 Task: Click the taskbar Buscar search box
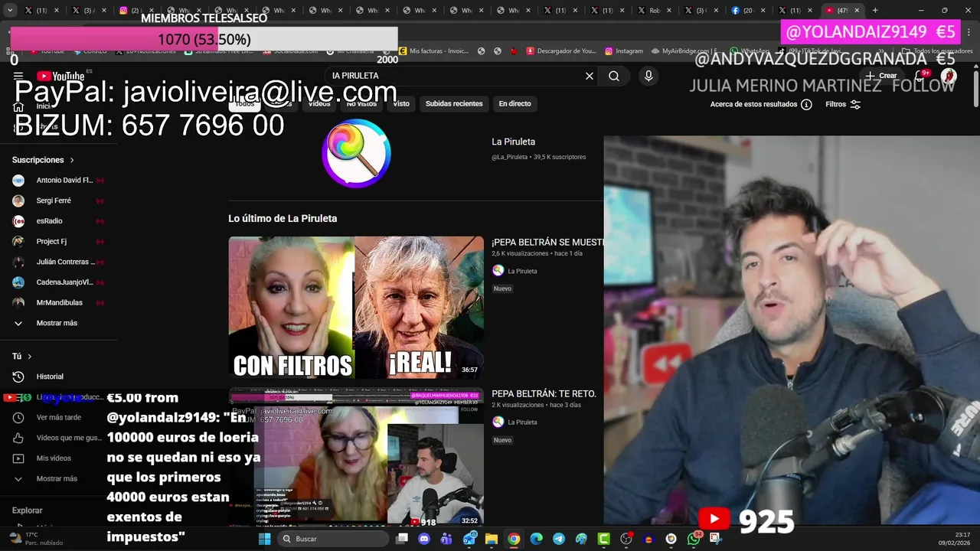pos(333,539)
